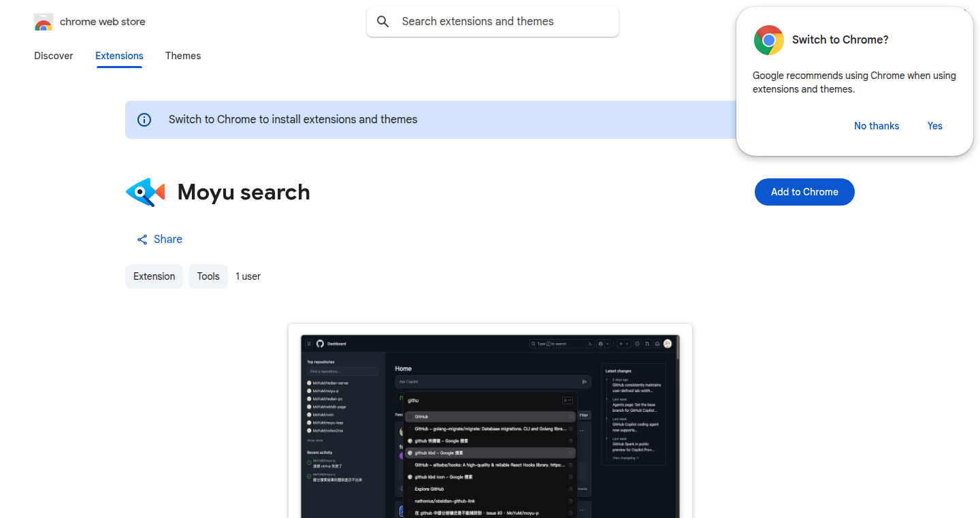Click the chrome web store title text
The height and width of the screenshot is (518, 980).
pyautogui.click(x=103, y=22)
